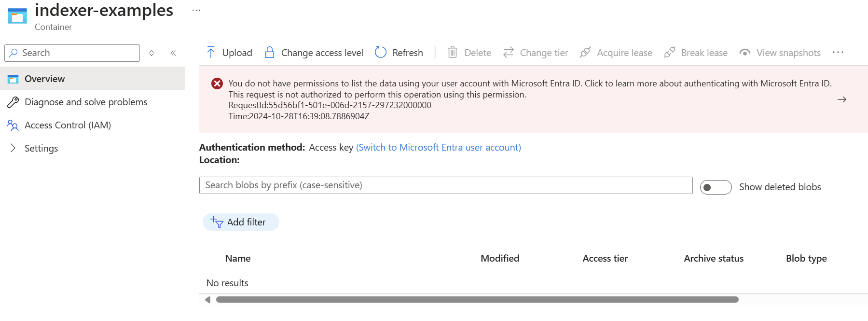The width and height of the screenshot is (868, 321).
Task: Click the circular Refresh icon
Action: click(381, 52)
